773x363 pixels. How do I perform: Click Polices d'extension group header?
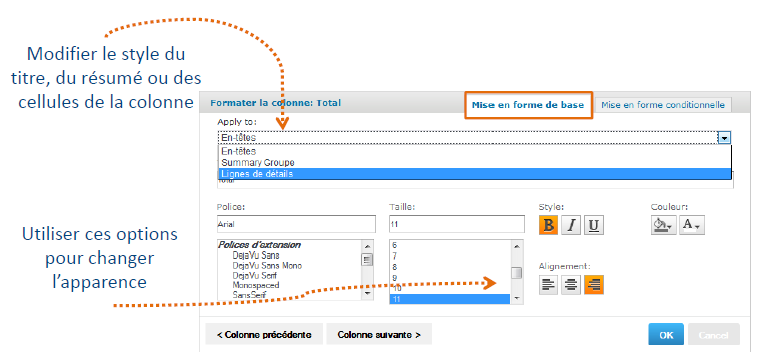[x=259, y=245]
